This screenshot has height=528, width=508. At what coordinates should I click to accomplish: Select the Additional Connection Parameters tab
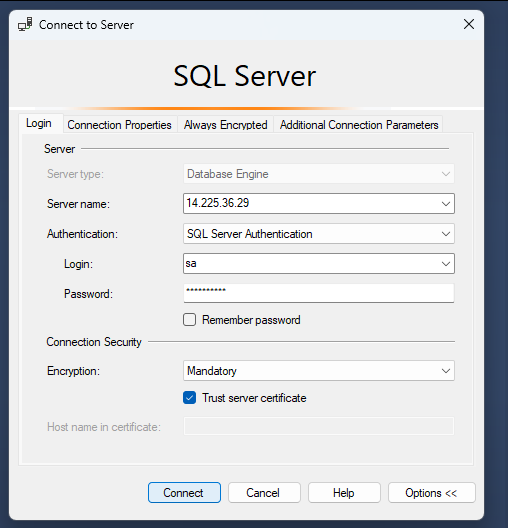(359, 125)
